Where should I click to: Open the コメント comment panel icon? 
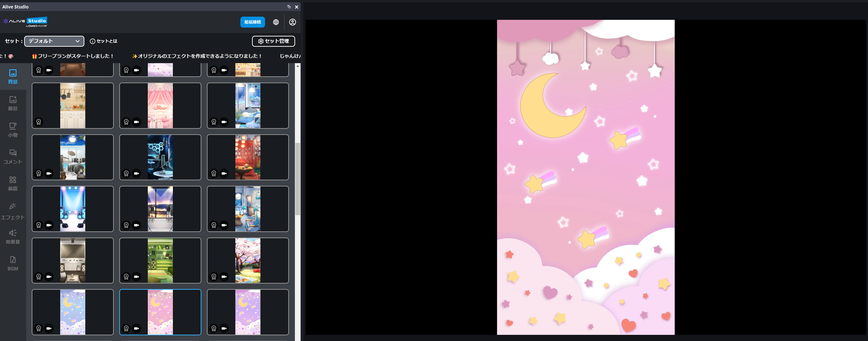[x=13, y=157]
